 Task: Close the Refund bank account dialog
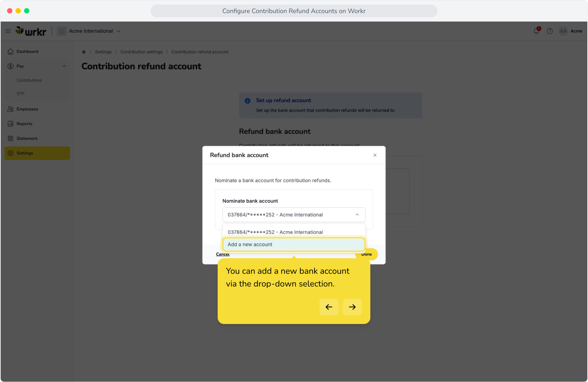[375, 155]
